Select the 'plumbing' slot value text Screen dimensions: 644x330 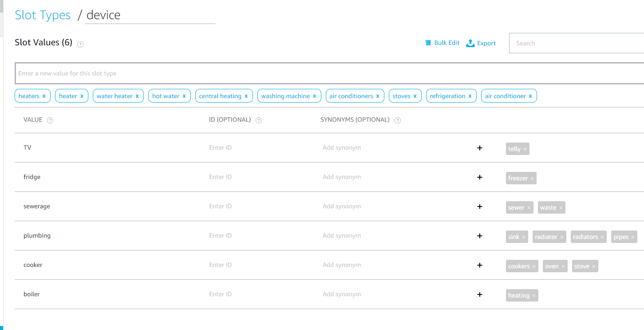(x=37, y=235)
